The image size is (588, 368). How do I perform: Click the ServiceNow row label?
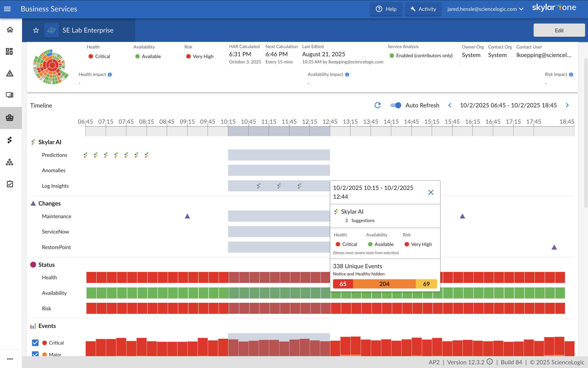point(55,232)
